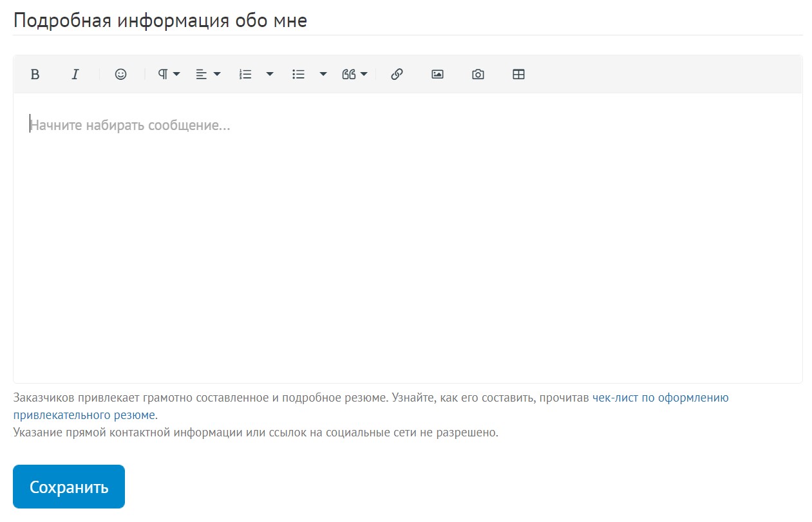
Task: Open the paragraph format dropdown
Action: (169, 74)
